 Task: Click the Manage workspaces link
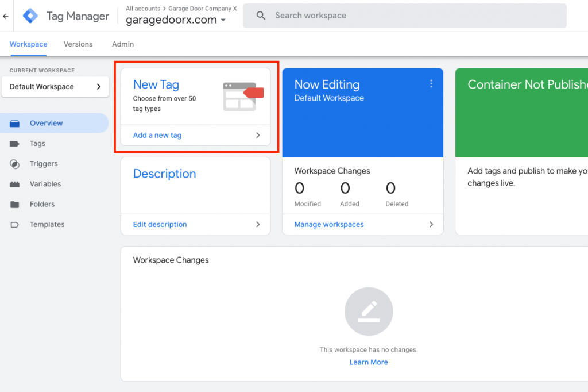click(x=329, y=224)
